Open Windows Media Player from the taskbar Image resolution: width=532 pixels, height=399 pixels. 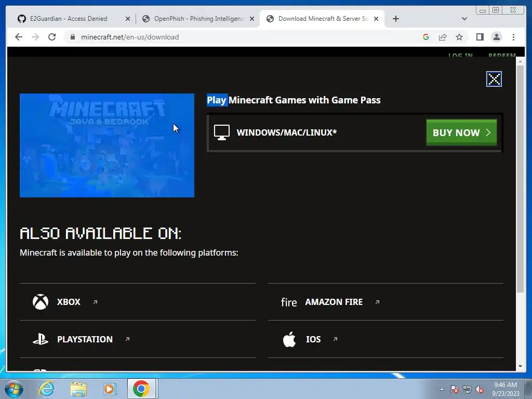tap(110, 389)
